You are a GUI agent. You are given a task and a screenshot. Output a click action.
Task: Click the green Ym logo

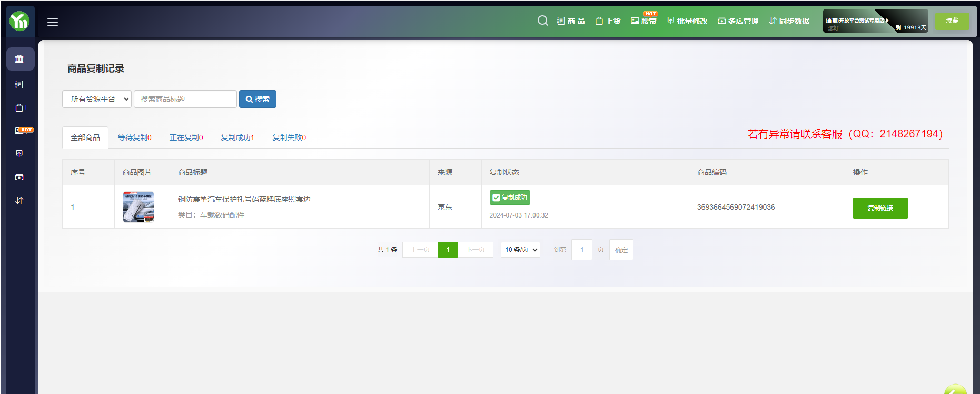point(19,21)
